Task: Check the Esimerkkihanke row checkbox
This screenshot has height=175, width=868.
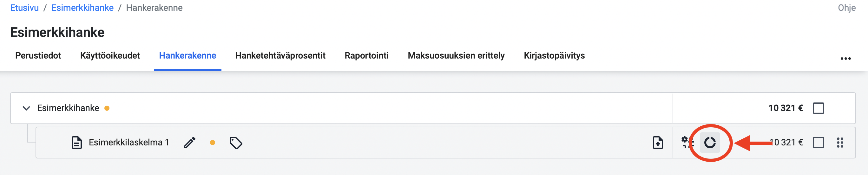Action: [x=819, y=108]
